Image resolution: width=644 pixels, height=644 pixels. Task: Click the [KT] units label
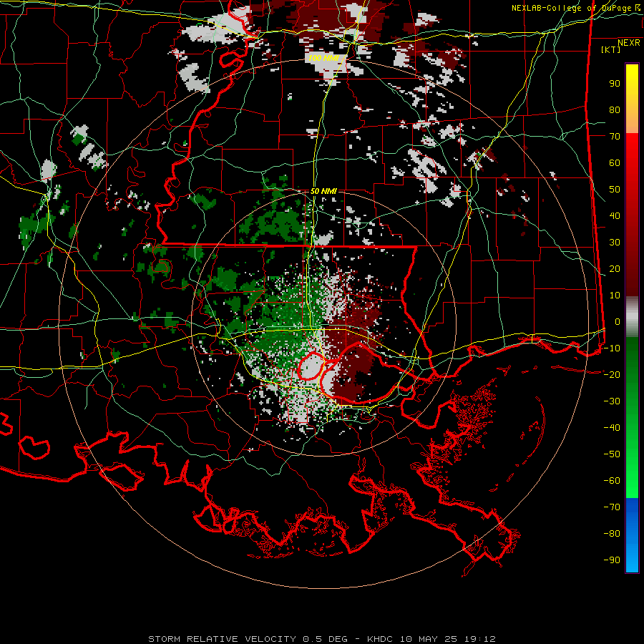[610, 49]
